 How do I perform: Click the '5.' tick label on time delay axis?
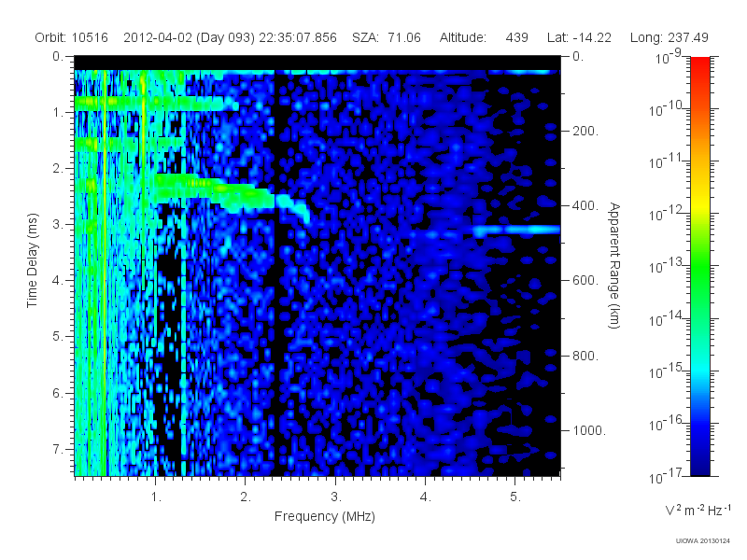coord(58,336)
